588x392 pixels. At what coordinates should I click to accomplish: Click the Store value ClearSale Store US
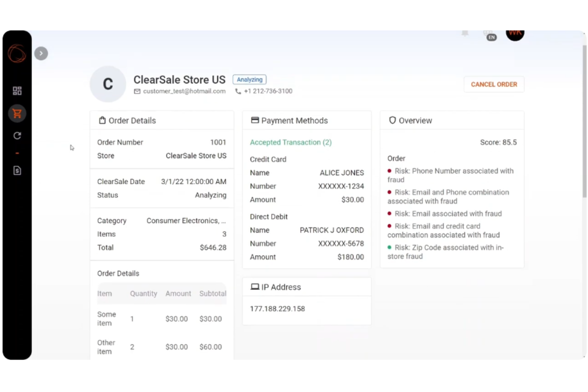(x=196, y=156)
